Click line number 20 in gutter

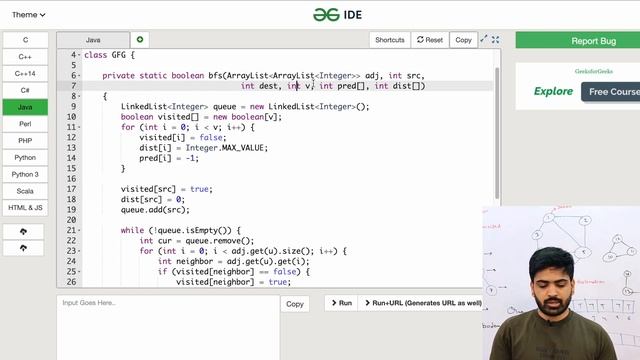[71, 220]
